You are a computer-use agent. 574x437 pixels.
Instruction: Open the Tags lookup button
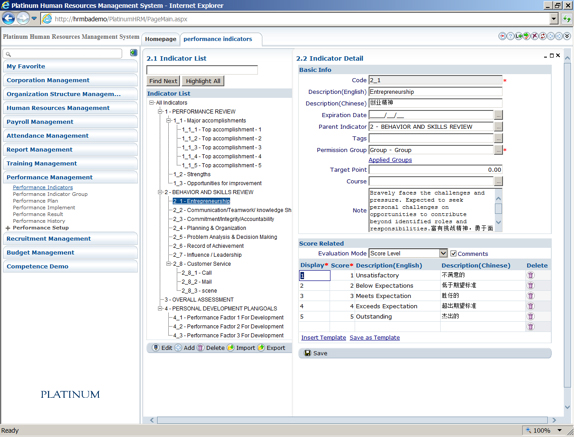point(498,138)
